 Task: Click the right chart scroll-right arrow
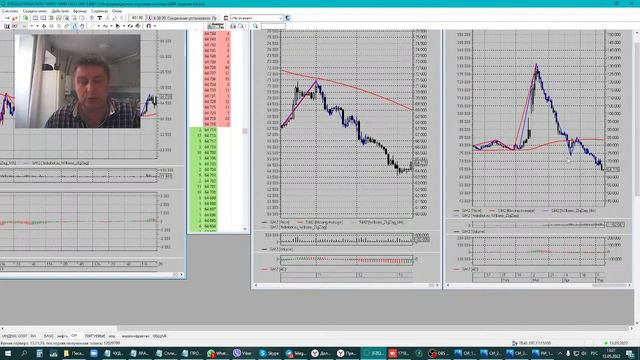click(x=629, y=285)
